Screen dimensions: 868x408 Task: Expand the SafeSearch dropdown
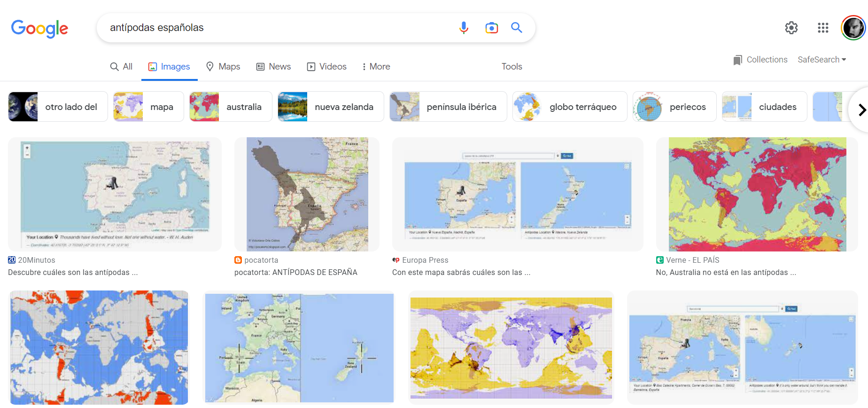point(821,60)
